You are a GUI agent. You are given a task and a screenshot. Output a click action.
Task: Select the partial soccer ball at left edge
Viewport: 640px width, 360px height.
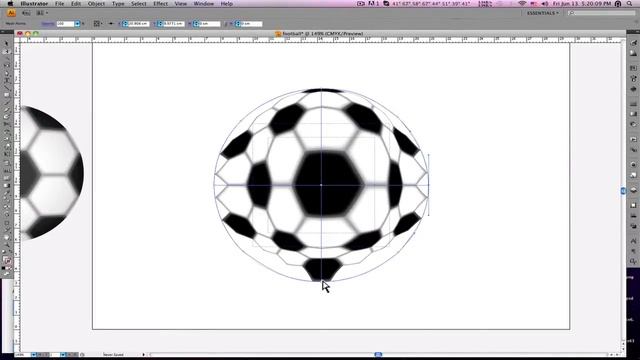52,173
